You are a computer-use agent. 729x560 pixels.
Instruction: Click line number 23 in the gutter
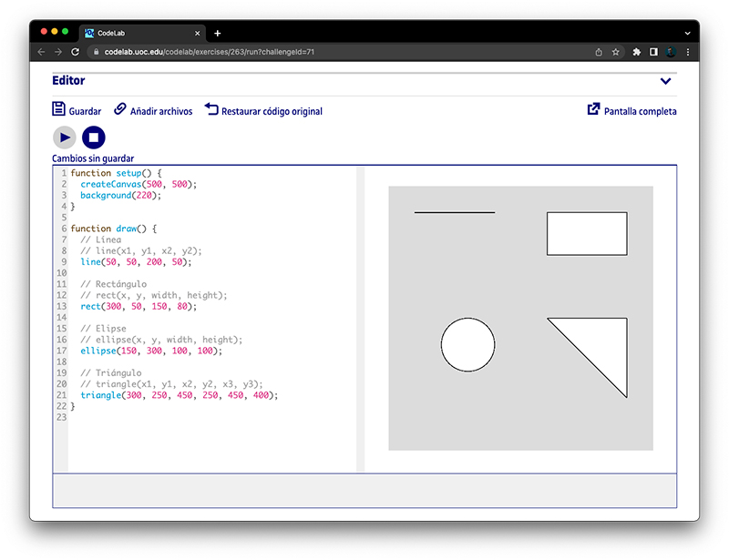[x=61, y=417]
